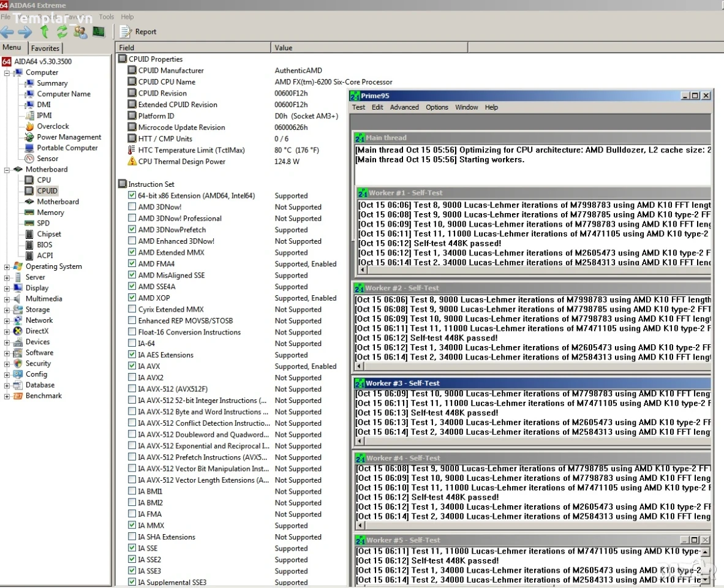Expand the Server node
The width and height of the screenshot is (724, 588).
pyautogui.click(x=7, y=278)
